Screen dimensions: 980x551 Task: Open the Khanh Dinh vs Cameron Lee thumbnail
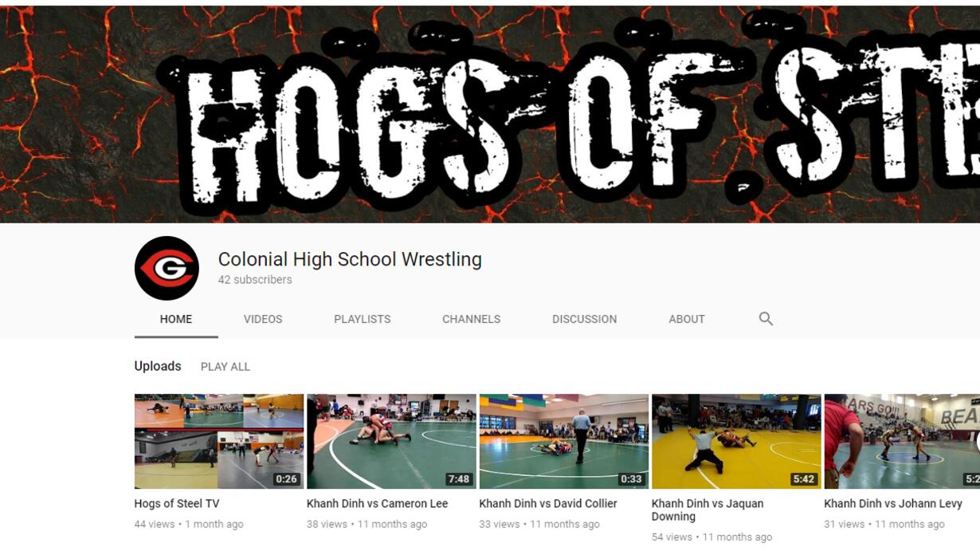391,441
